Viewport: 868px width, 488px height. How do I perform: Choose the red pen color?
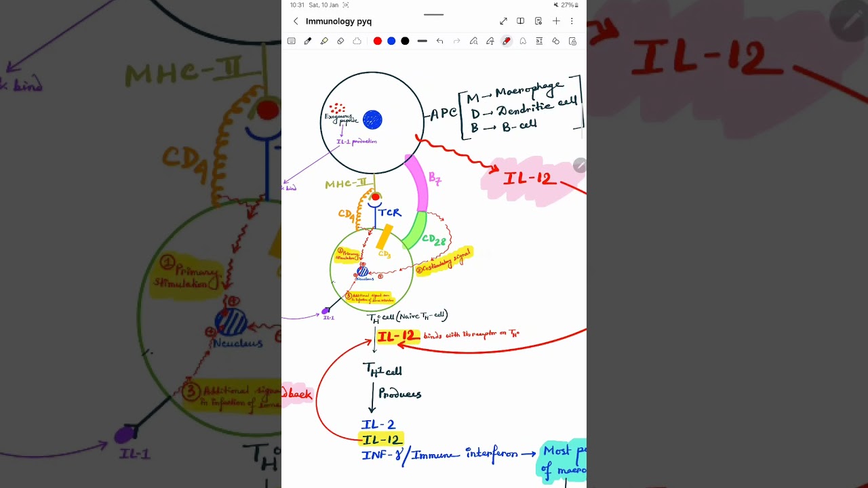pos(378,41)
